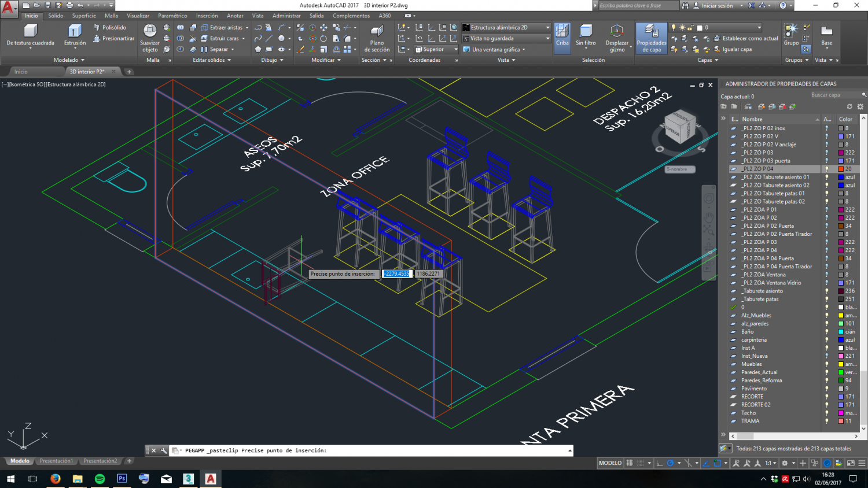Open the workspace switching gear icon
The image size is (868, 488).
tap(785, 463)
